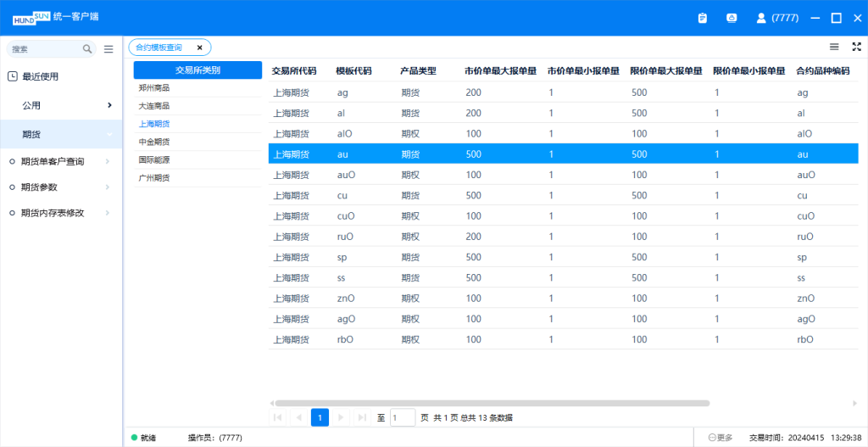Expand the 公用 menu section
868x447 pixels.
109,105
